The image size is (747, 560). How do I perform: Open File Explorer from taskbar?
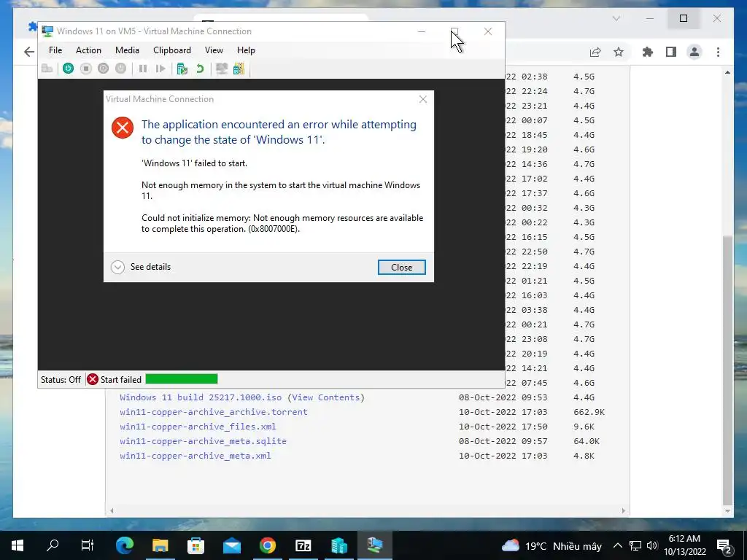pyautogui.click(x=160, y=545)
